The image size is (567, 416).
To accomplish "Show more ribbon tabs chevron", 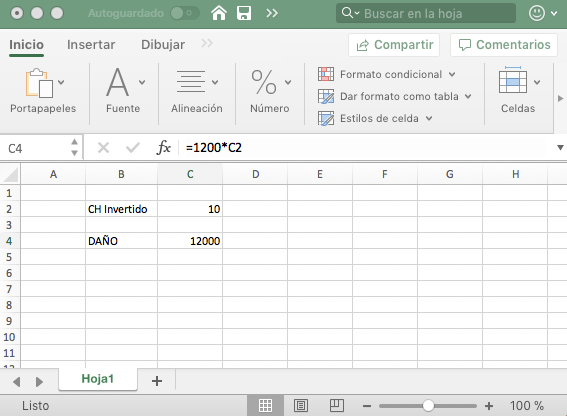I will point(207,44).
